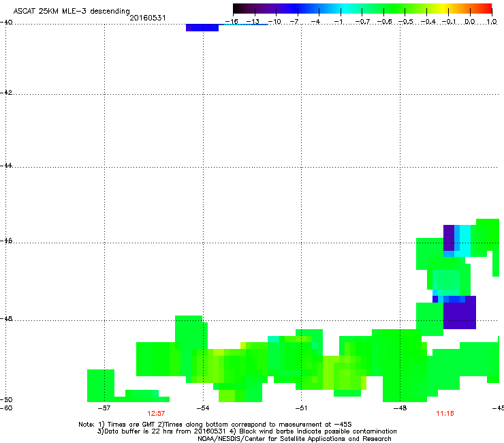This screenshot has width=504, height=443.
Task: Click the '-13' color scale label
Action: (253, 22)
